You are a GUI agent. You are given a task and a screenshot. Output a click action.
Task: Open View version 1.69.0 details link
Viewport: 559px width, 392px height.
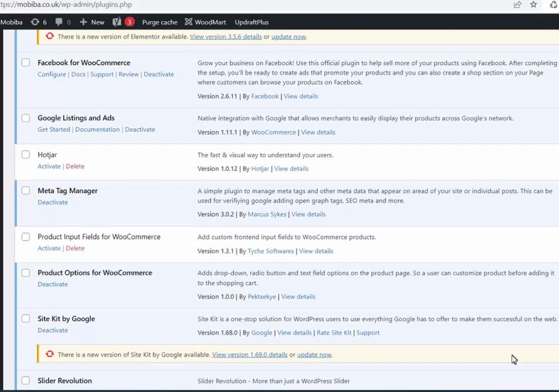[x=249, y=355]
